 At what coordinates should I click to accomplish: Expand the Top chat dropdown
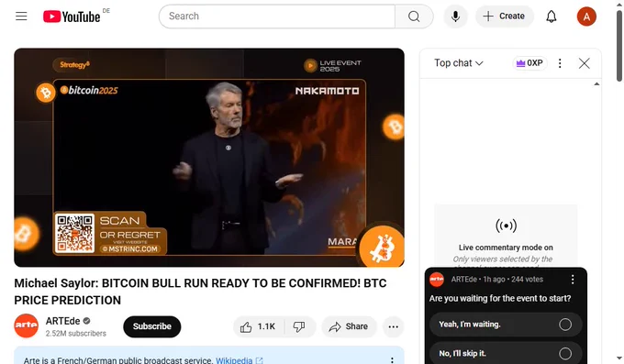pyautogui.click(x=459, y=63)
